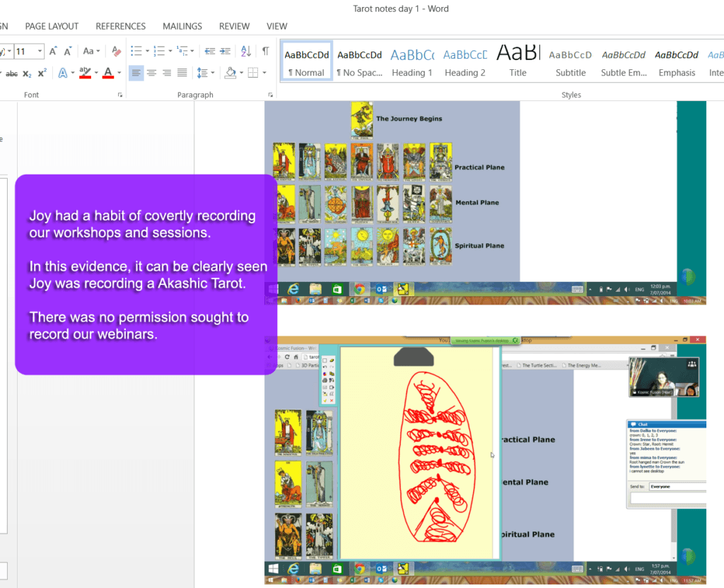The height and width of the screenshot is (588, 724).
Task: Decrease the paragraph indent
Action: coord(209,51)
